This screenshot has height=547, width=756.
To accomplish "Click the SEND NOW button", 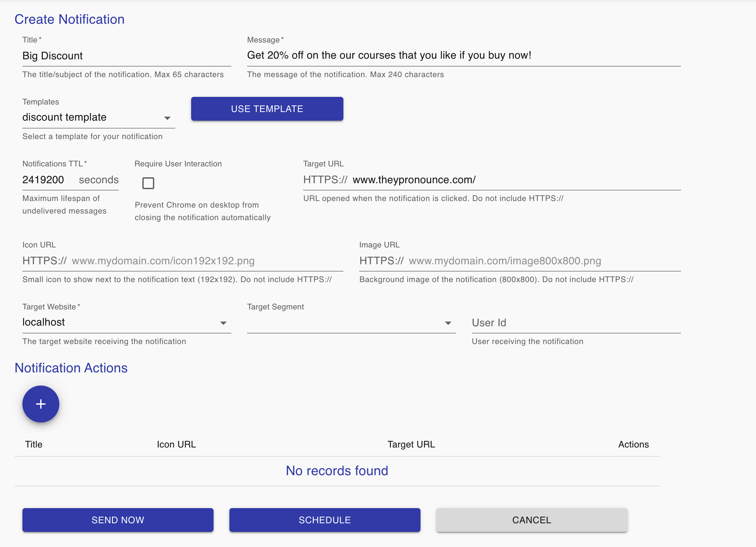I will point(118,520).
